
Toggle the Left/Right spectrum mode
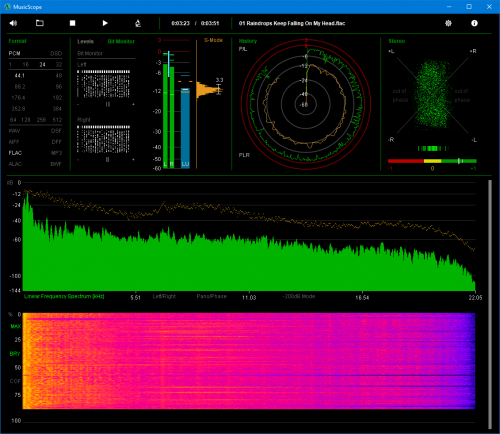point(164,296)
